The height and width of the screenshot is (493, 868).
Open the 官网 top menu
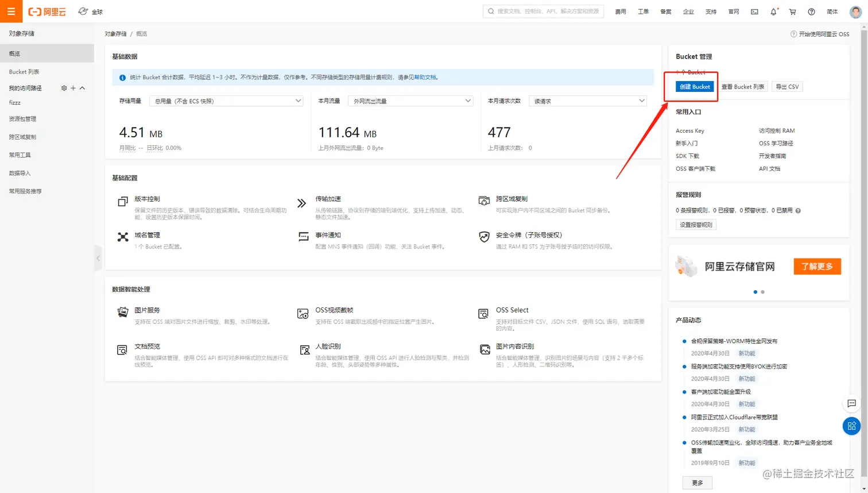point(734,11)
